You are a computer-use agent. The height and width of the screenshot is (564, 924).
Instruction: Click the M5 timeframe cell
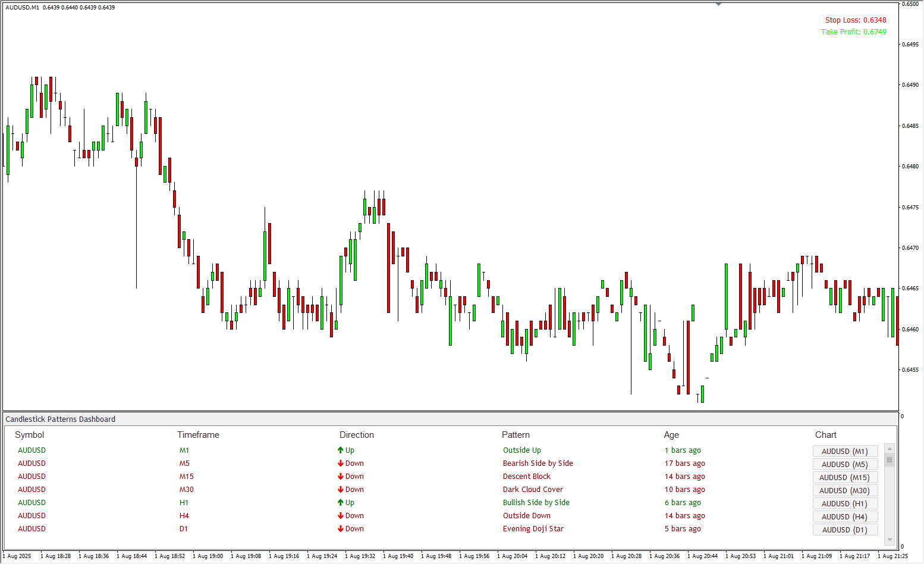click(x=185, y=463)
